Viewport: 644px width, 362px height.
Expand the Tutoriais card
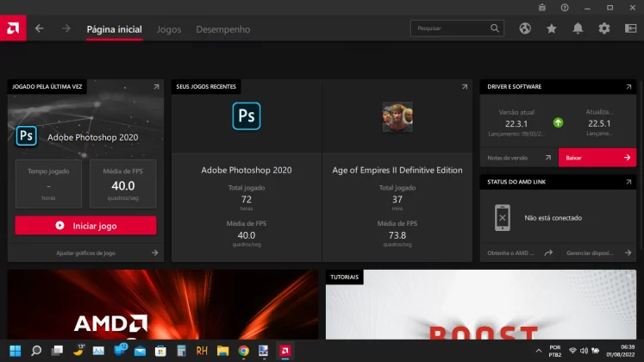628,277
